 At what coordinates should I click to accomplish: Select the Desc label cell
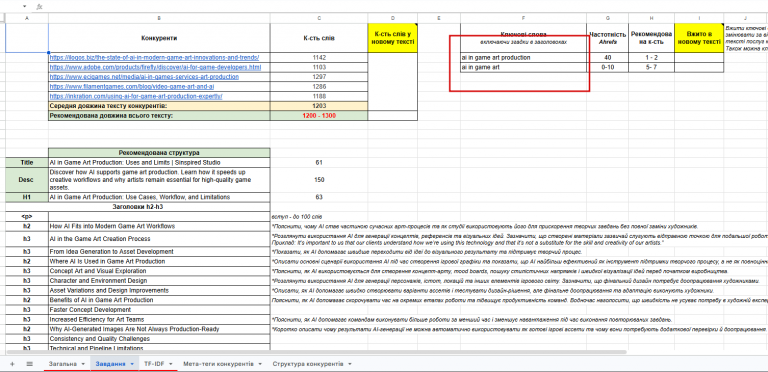[26, 180]
